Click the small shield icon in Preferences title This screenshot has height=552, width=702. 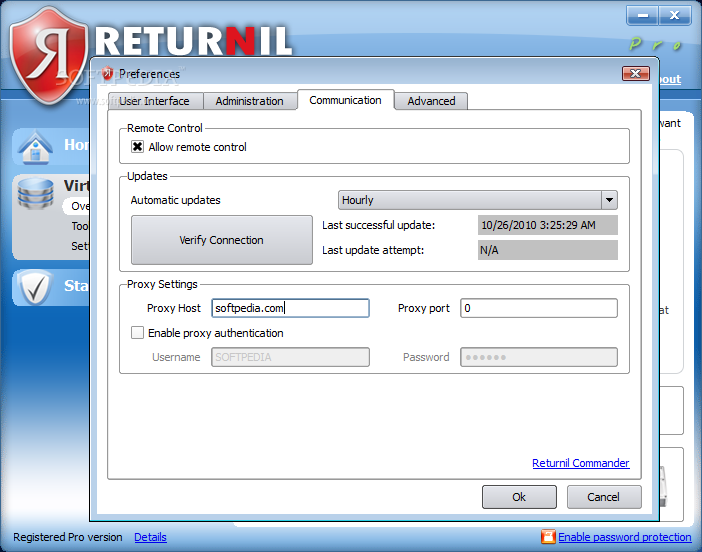[107, 73]
